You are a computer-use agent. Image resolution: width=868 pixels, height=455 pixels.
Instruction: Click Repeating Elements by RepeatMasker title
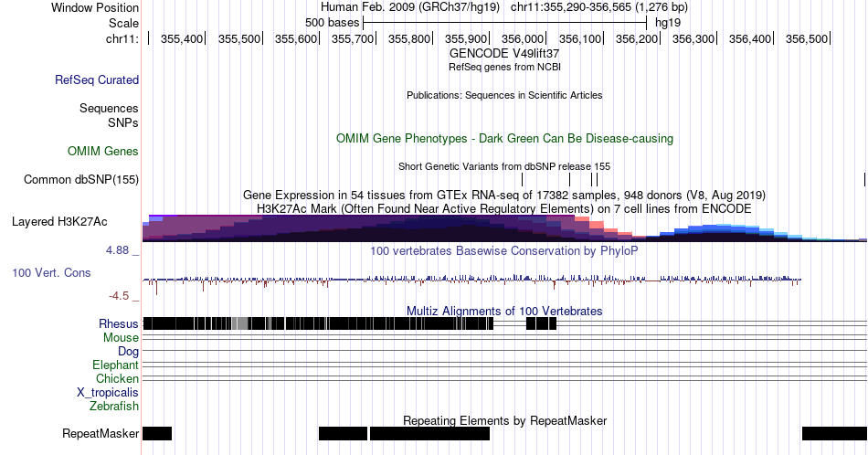tap(504, 420)
